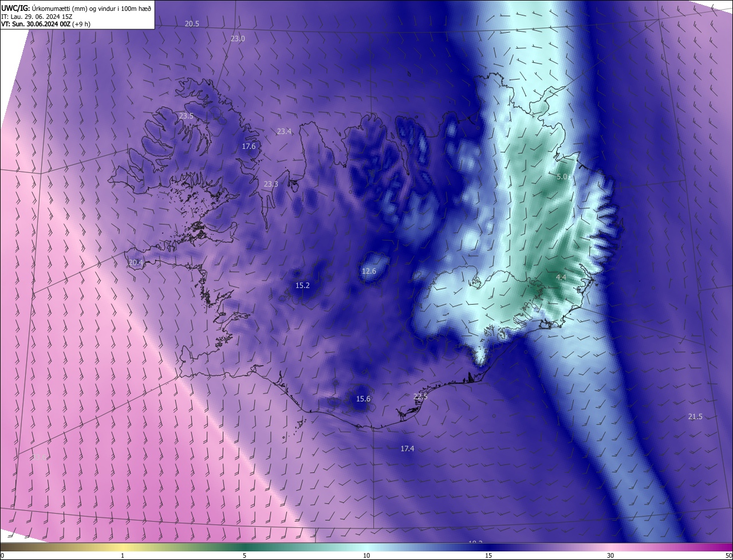Screen dimensions: 733x560
Task: Click the colour scale tick label 5
Action: pos(245,555)
